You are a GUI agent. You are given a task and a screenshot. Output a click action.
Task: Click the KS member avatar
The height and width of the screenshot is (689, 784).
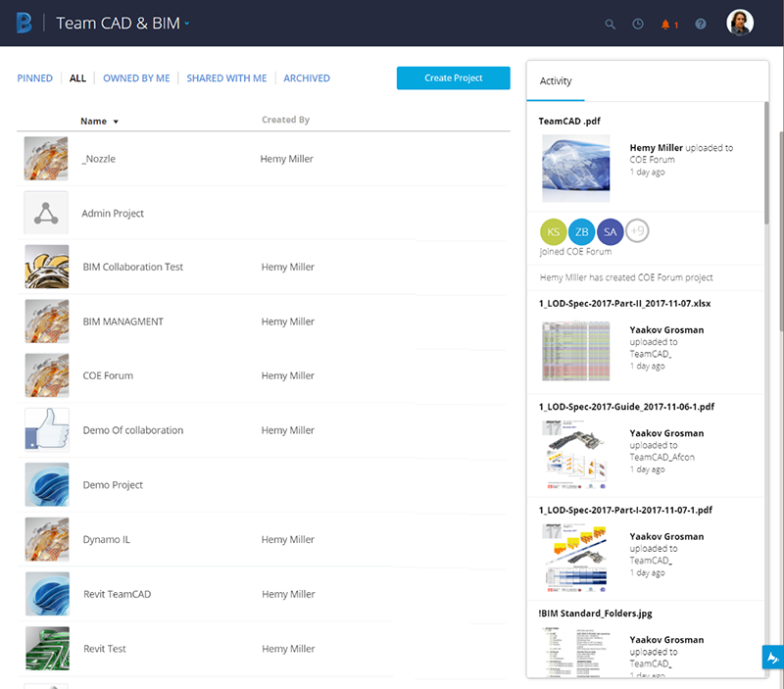[x=553, y=232]
